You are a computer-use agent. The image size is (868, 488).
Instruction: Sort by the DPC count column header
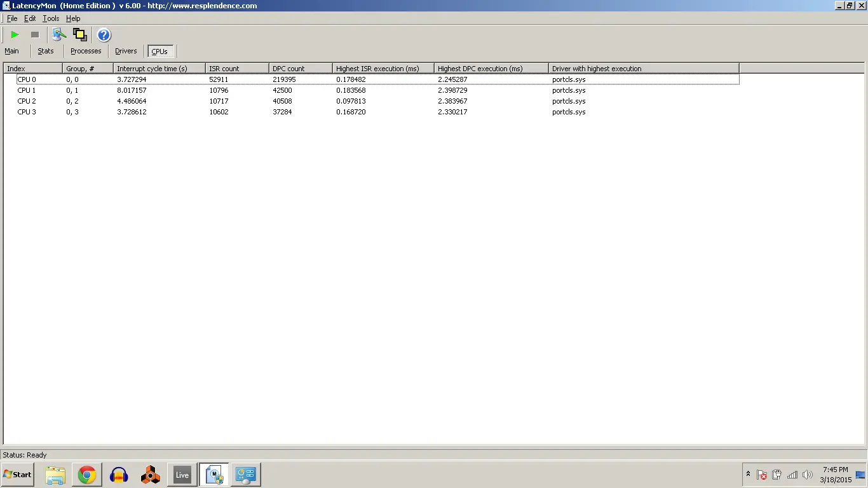(301, 69)
